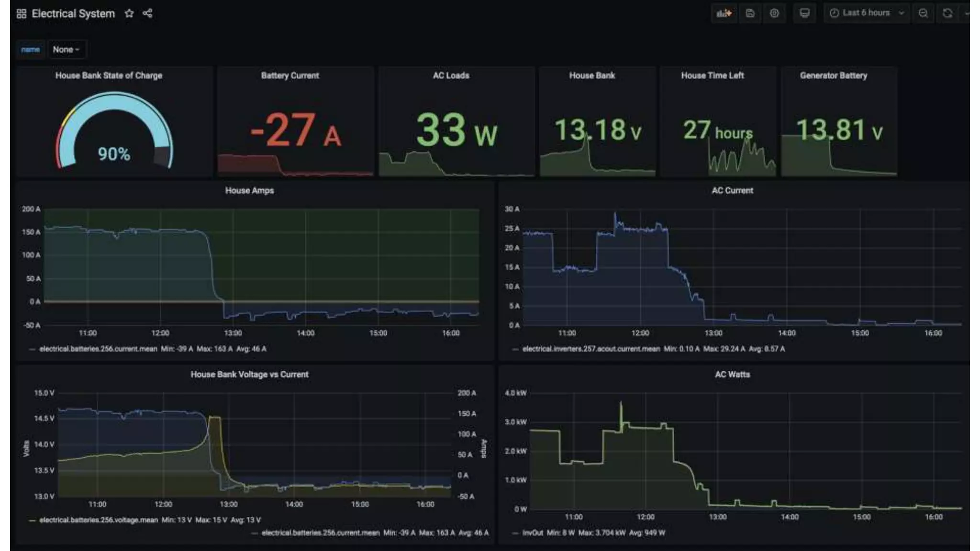Toggle the electrical.inverters.257.acout.current.mean legend series

[x=591, y=349]
